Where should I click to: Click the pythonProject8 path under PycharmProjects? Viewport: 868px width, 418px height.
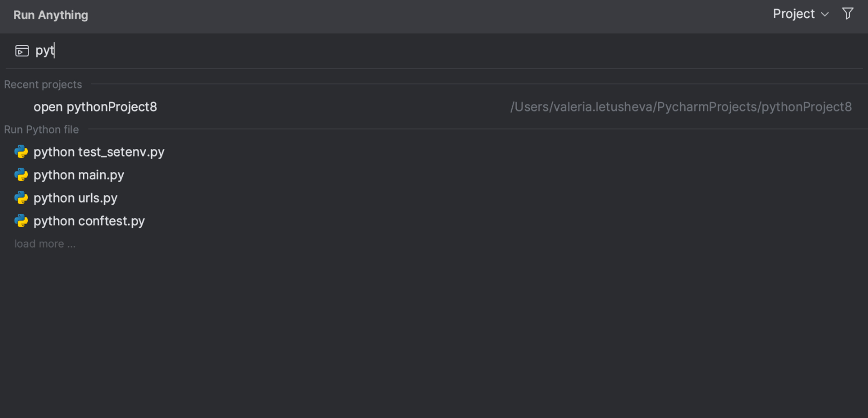(680, 107)
